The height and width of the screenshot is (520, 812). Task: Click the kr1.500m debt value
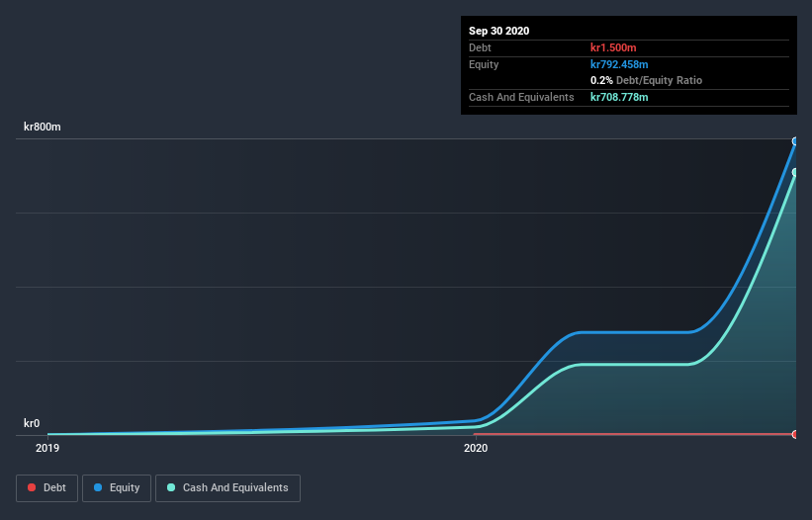(x=613, y=47)
